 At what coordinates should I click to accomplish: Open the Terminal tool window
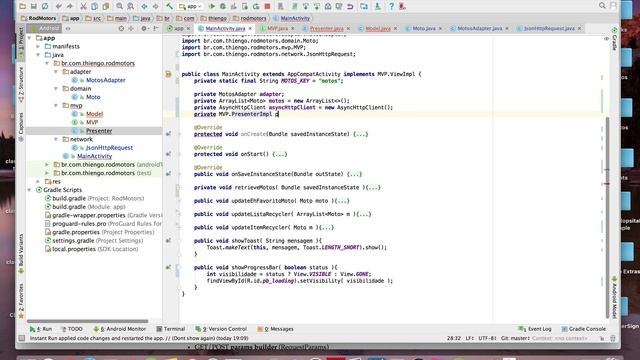171,329
